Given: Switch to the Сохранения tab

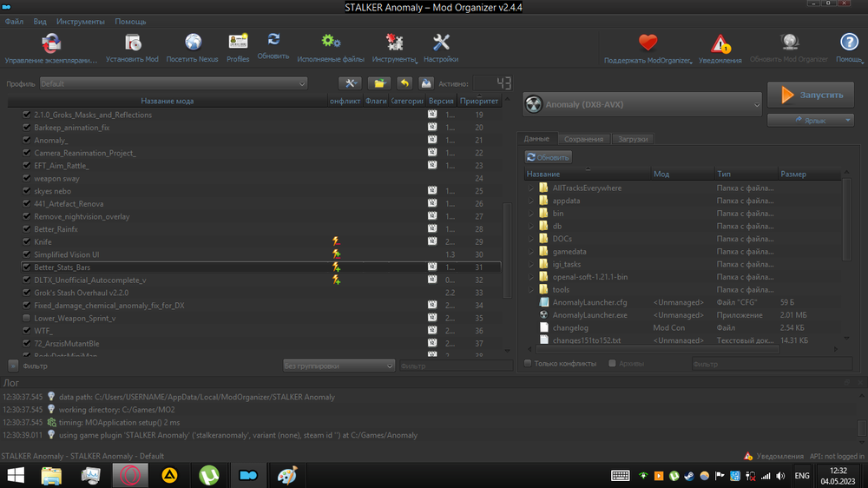Looking at the screenshot, I should (583, 139).
